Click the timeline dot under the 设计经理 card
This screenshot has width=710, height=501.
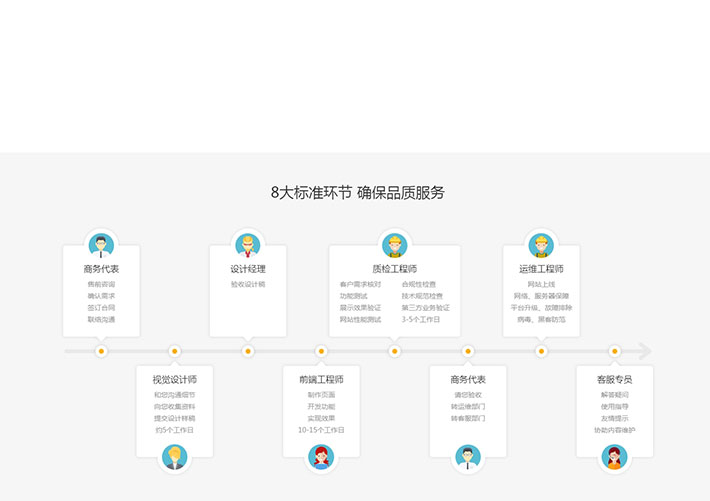point(248,351)
